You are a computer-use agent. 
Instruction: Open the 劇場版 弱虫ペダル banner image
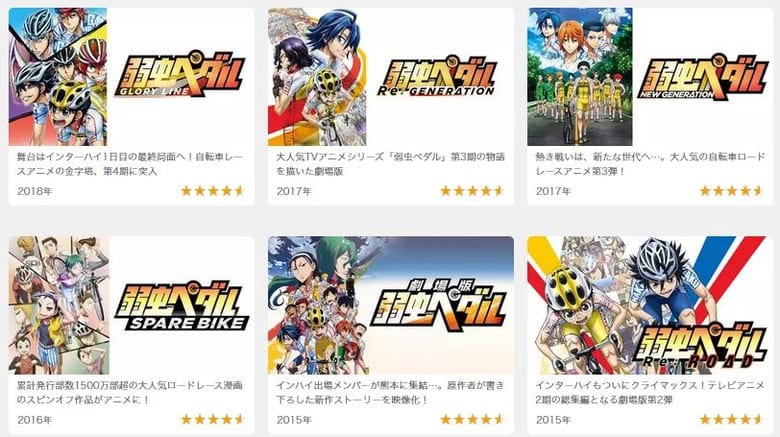click(x=391, y=305)
